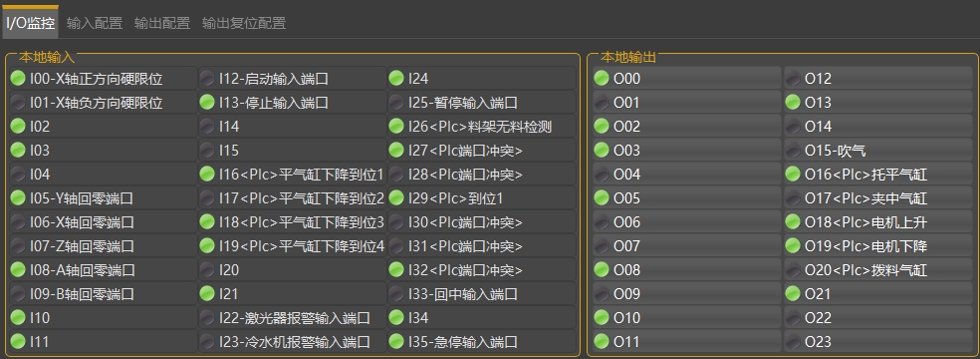Click the I05-Y轴回零端口 indicator light
This screenshot has width=980, height=359.
coord(18,198)
